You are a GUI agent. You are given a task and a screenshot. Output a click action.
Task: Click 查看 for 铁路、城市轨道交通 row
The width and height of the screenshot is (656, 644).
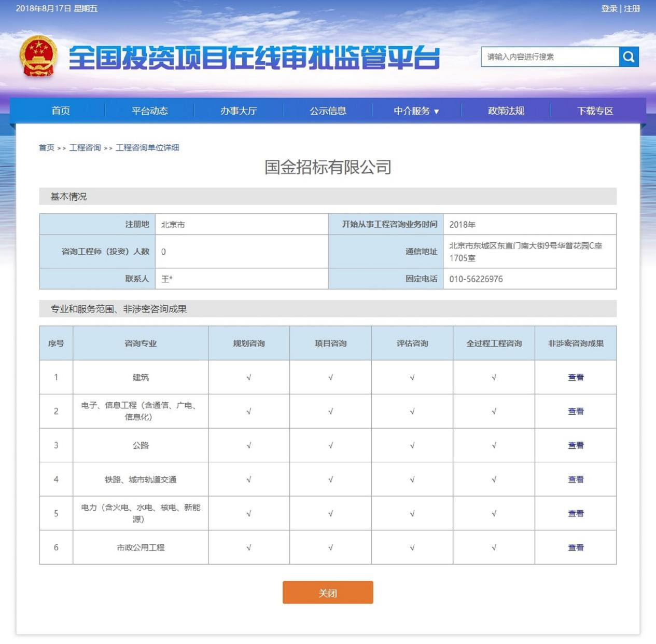[x=576, y=479]
